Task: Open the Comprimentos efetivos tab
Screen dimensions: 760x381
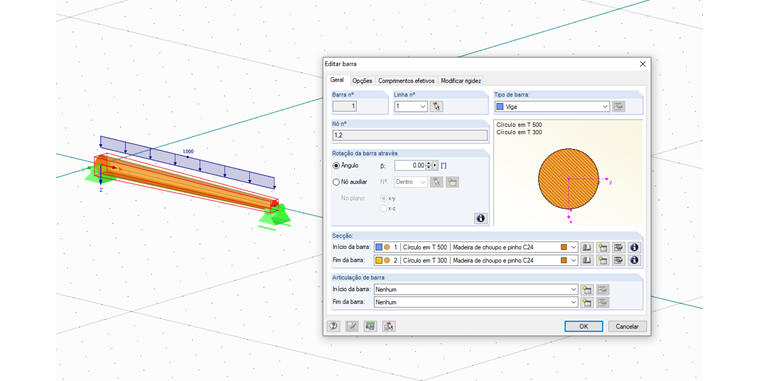Action: [x=406, y=81]
